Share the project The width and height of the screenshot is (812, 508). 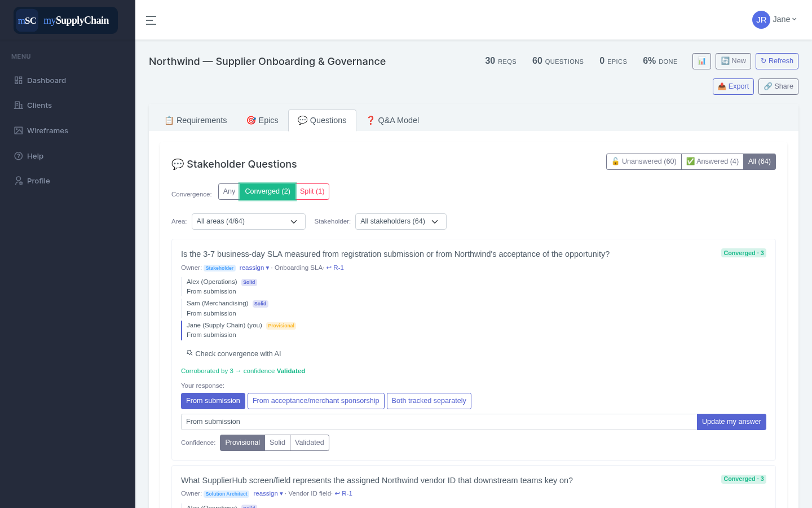coord(778,86)
